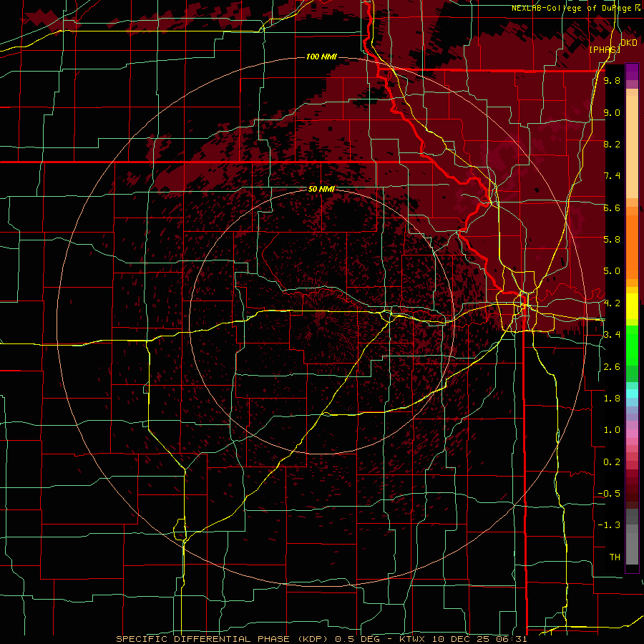Pick the cyan segment of the color bar
The width and height of the screenshot is (644, 644).
pyautogui.click(x=632, y=394)
